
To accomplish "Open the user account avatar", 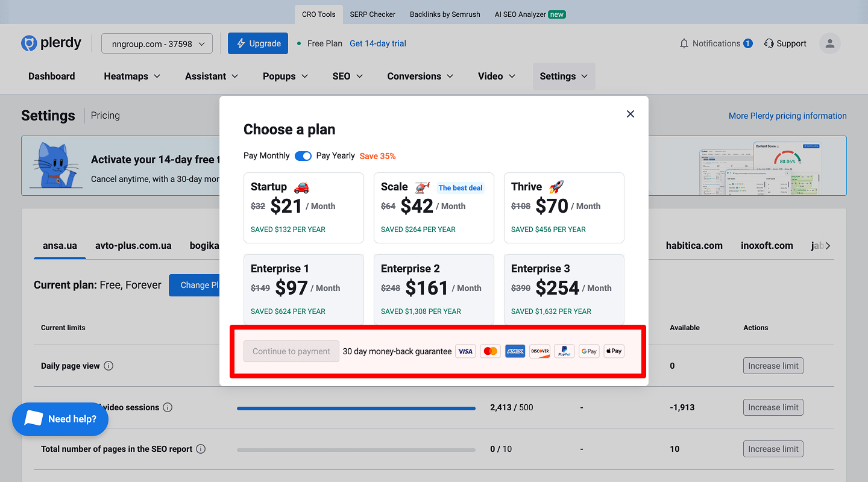I will (829, 43).
